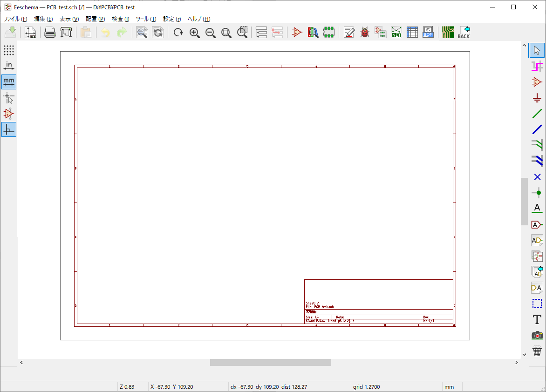The width and height of the screenshot is (546, 392).
Task: Toggle show hidden pins option
Action: point(9,114)
